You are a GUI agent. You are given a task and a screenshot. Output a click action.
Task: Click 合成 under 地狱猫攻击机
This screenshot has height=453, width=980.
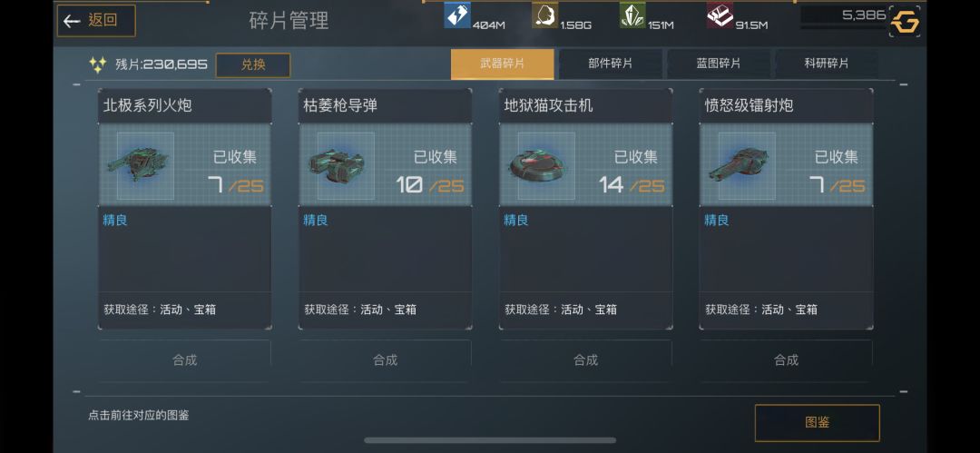tap(585, 360)
